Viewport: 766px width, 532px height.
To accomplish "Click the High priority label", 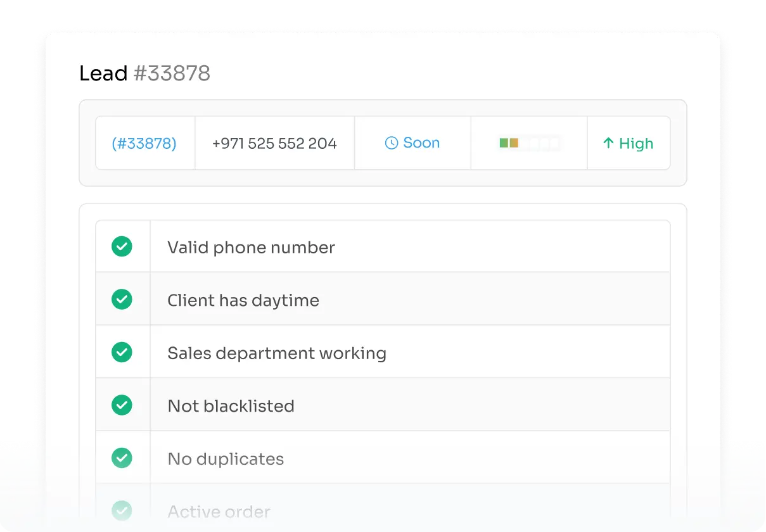I will (635, 144).
